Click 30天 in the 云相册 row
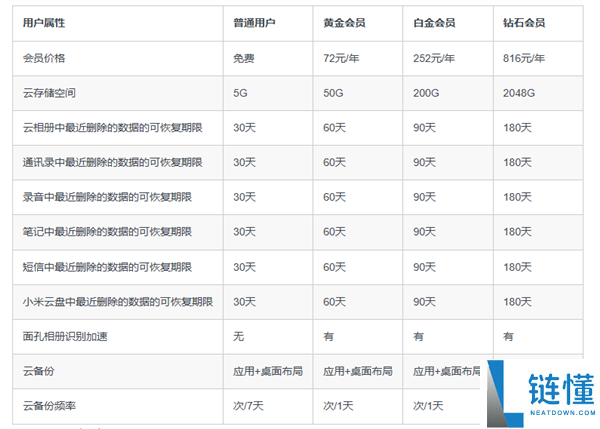Viewport: 600px width, 429px height. coord(244,128)
